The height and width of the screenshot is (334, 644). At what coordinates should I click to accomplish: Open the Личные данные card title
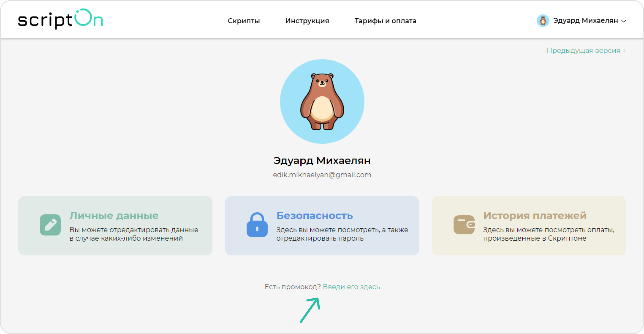tap(114, 215)
